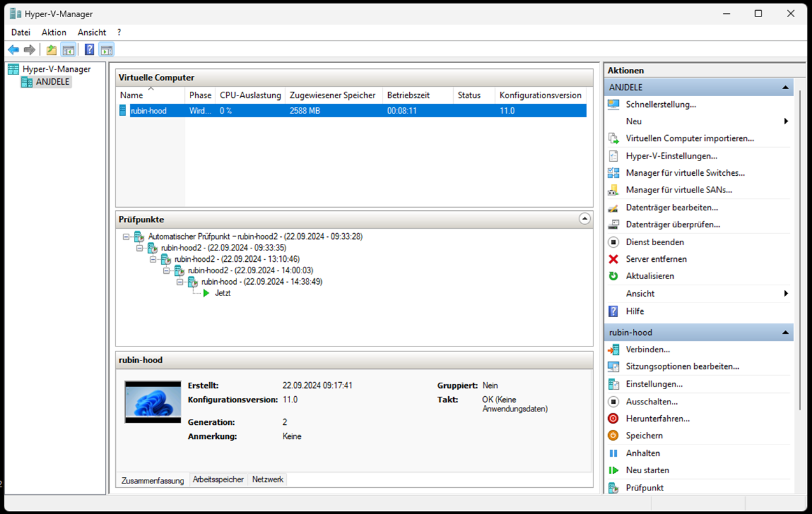Collapse the rubin-hood 14:38:49 checkpoint node
The image size is (812, 514).
click(x=180, y=282)
